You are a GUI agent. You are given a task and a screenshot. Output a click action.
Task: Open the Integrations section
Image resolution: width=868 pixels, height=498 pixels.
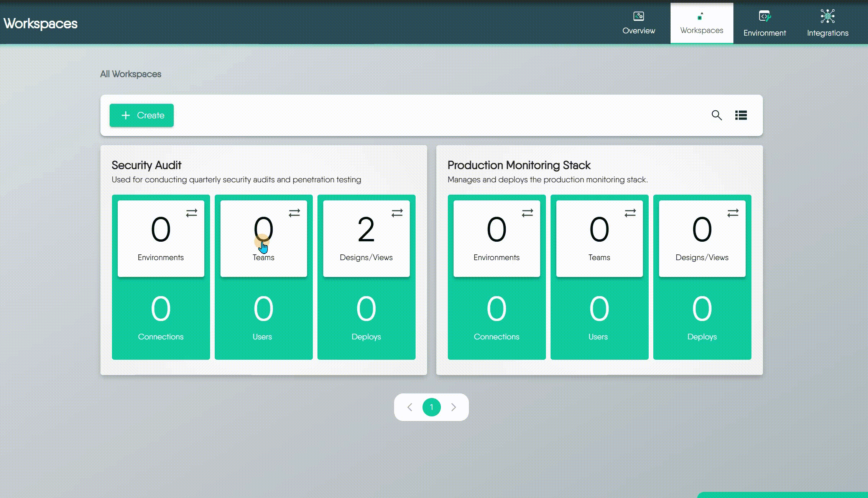pos(827,23)
